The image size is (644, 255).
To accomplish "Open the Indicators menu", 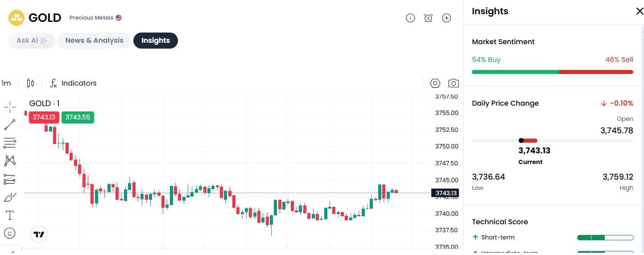I will [x=73, y=83].
